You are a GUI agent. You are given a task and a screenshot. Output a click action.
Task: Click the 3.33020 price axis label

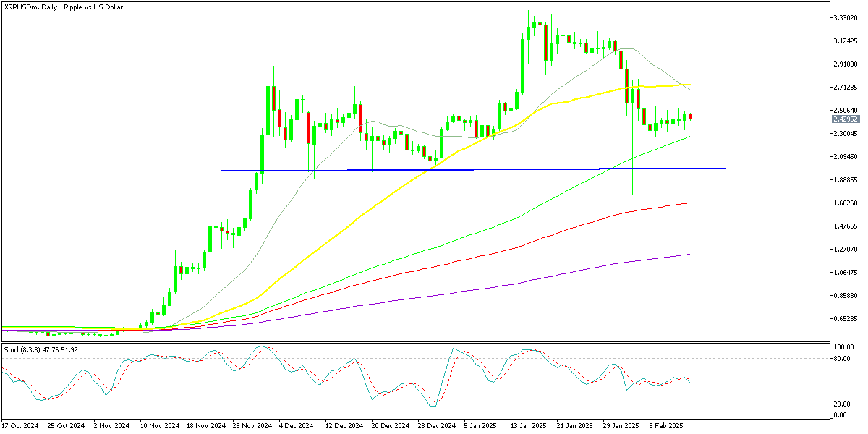[846, 17]
